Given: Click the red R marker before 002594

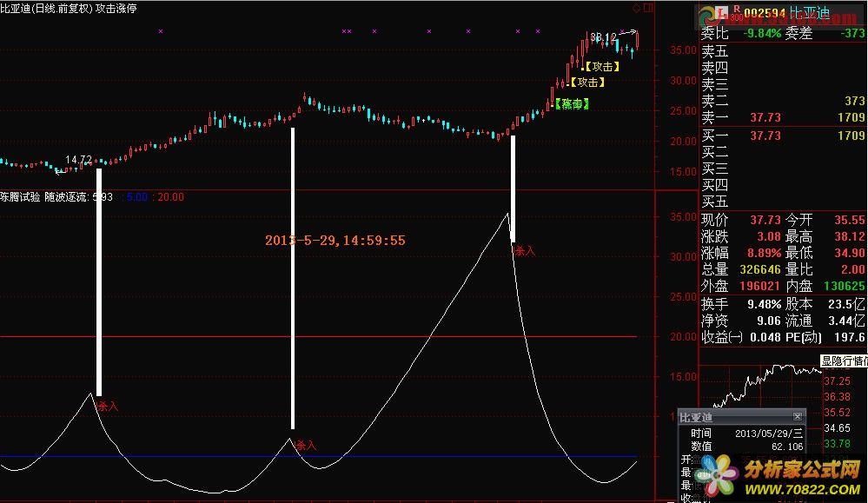Looking at the screenshot, I should (736, 9).
